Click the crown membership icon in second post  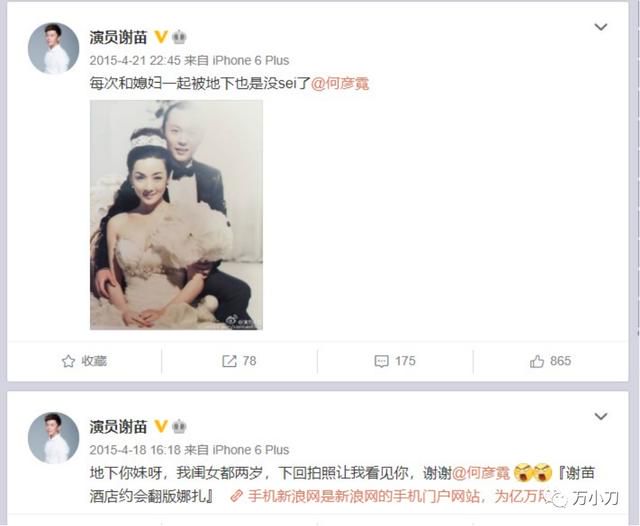[x=179, y=426]
